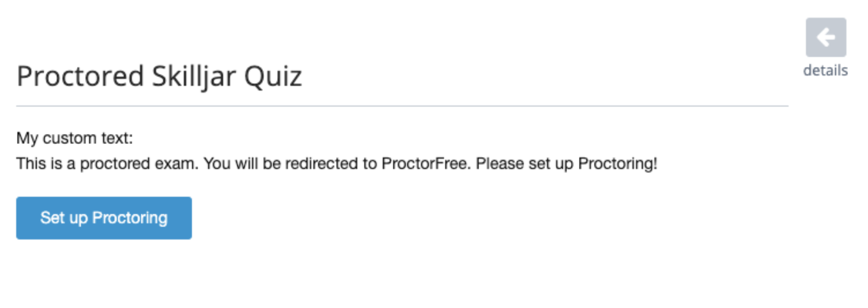Click the "My custom text:" line
This screenshot has width=868, height=308.
75,139
